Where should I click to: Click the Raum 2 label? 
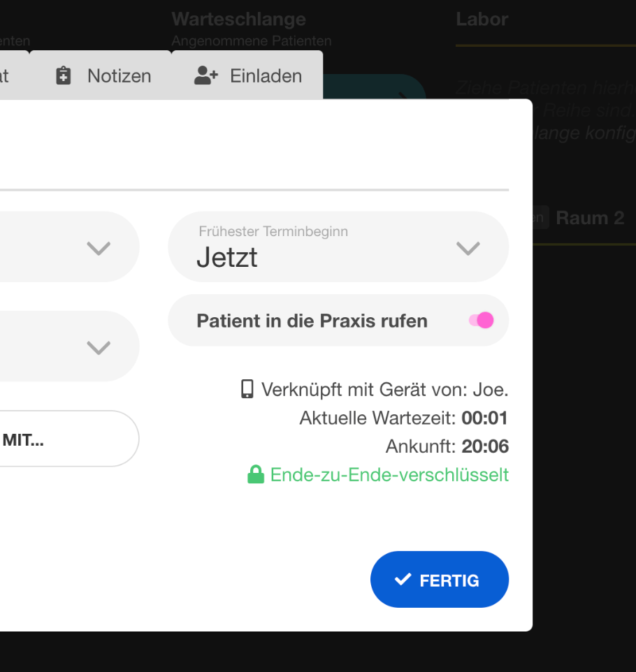pos(590,218)
